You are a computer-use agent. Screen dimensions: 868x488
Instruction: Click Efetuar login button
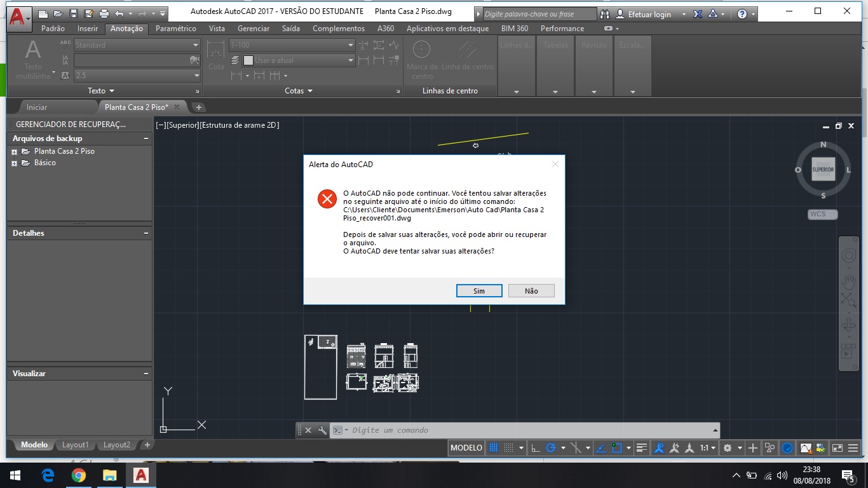[649, 14]
